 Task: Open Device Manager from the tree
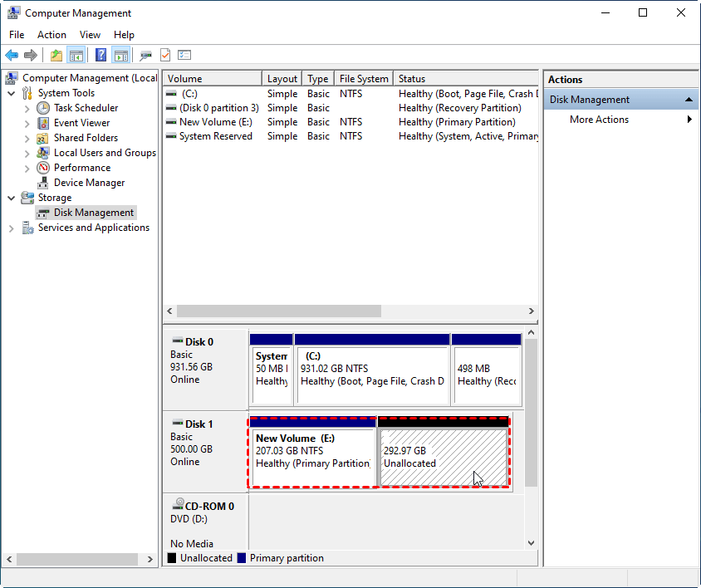[89, 183]
